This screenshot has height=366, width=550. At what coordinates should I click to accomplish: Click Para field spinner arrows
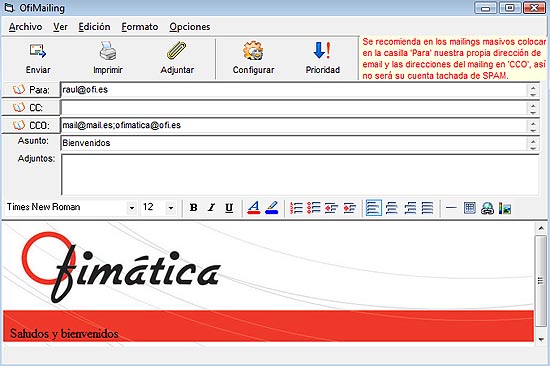[533, 91]
